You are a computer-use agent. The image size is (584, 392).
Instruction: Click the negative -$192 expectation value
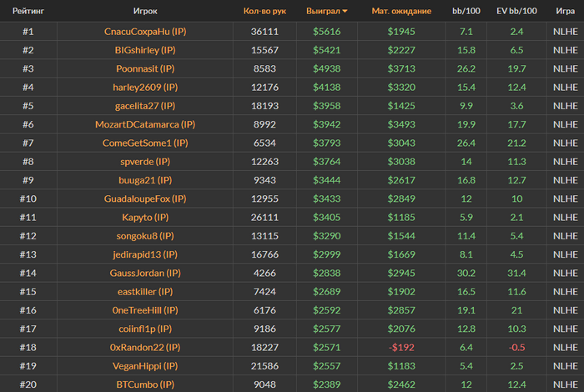tap(401, 348)
